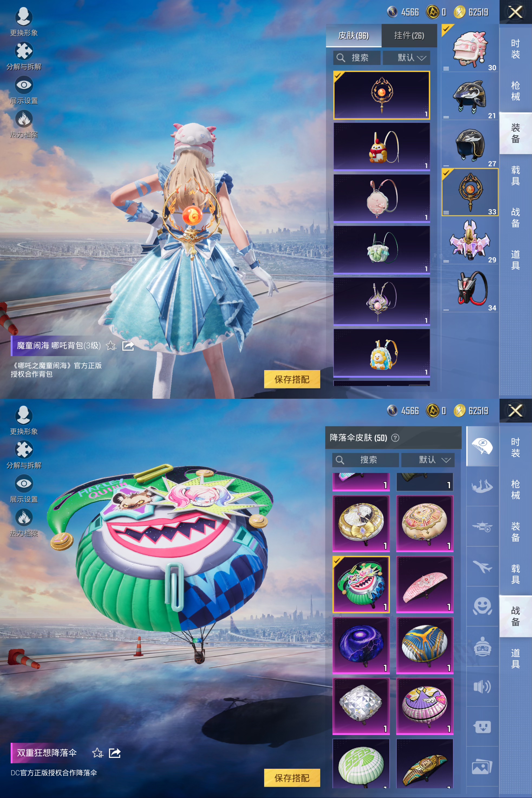The height and width of the screenshot is (798, 532).
Task: Select the green ribbon backpack skin
Action: pos(382,250)
